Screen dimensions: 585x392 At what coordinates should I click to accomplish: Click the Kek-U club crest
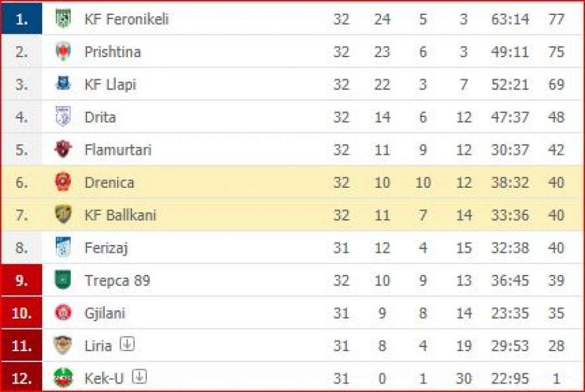coord(63,378)
